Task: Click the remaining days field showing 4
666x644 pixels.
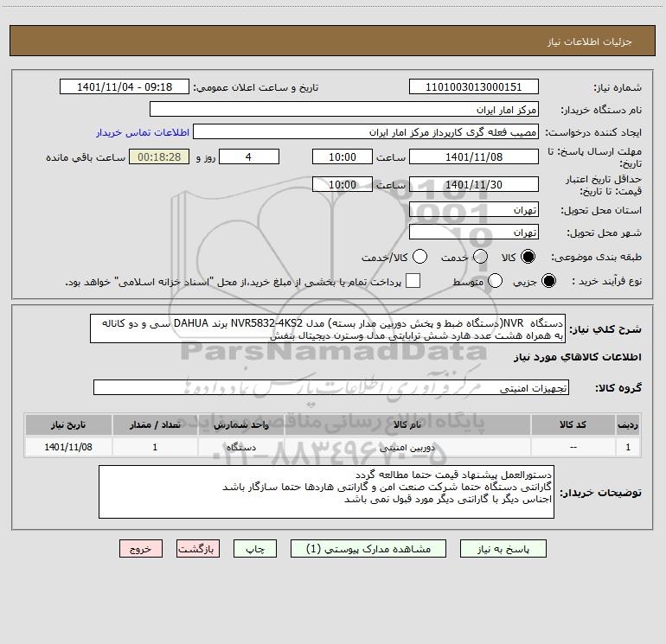Action: click(249, 157)
